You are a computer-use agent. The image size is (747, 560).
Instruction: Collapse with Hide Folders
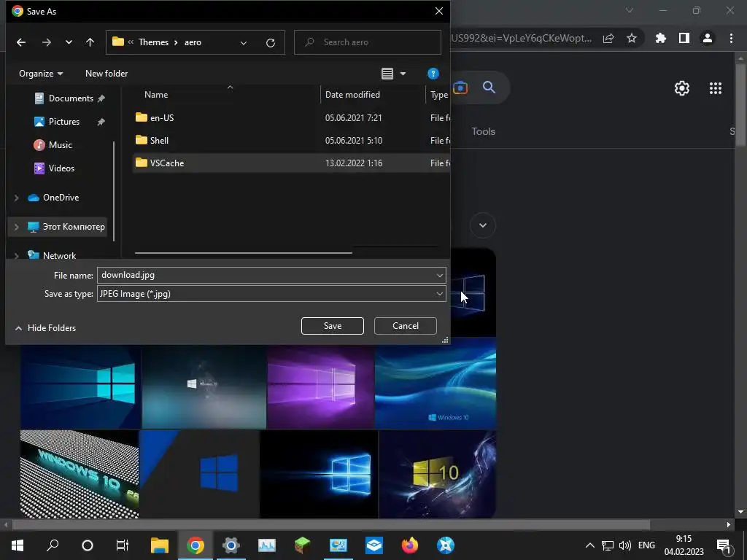46,328
